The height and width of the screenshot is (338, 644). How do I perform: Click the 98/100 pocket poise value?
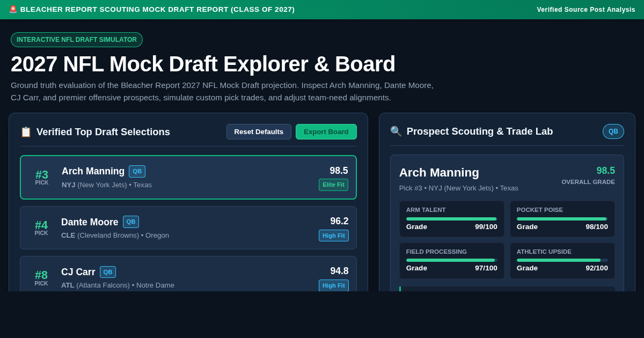(x=597, y=226)
